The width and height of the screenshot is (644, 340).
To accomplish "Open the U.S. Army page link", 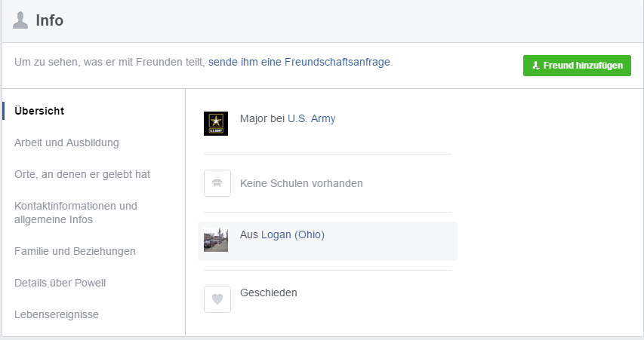I will click(x=312, y=118).
